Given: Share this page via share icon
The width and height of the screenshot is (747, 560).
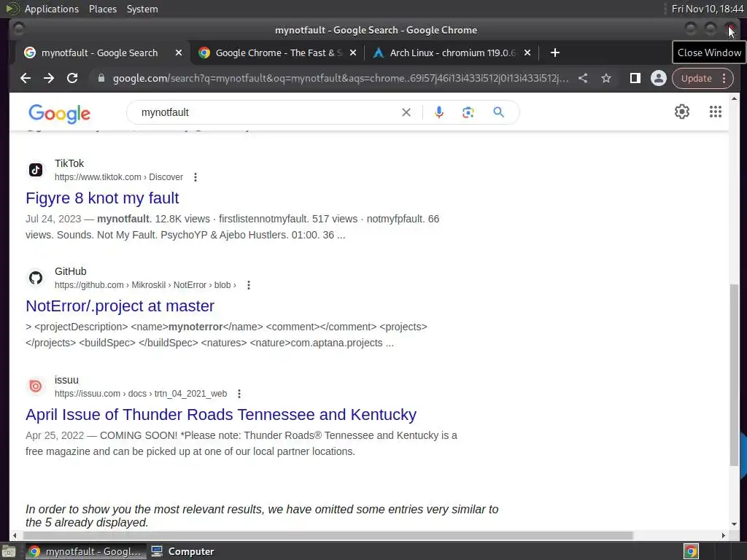Looking at the screenshot, I should (x=583, y=78).
